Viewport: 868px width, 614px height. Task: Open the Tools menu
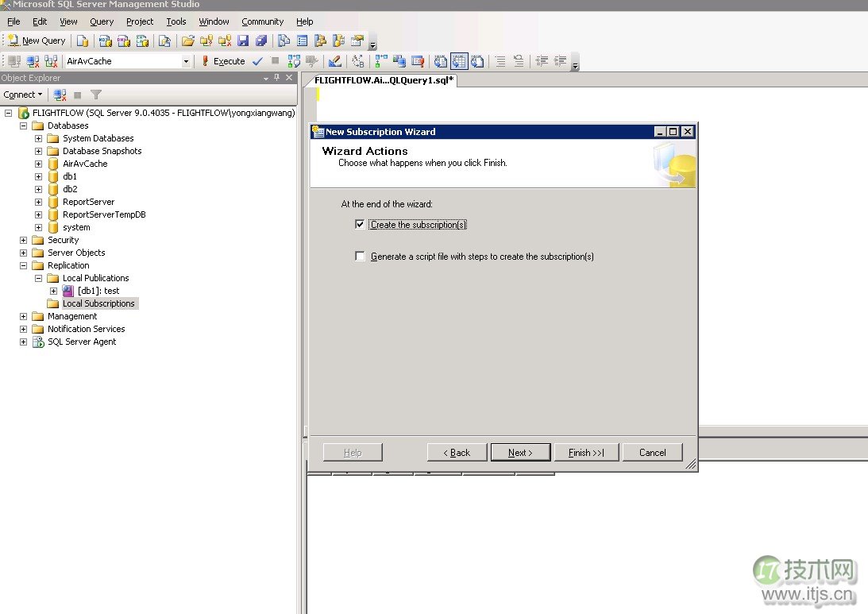pyautogui.click(x=176, y=21)
